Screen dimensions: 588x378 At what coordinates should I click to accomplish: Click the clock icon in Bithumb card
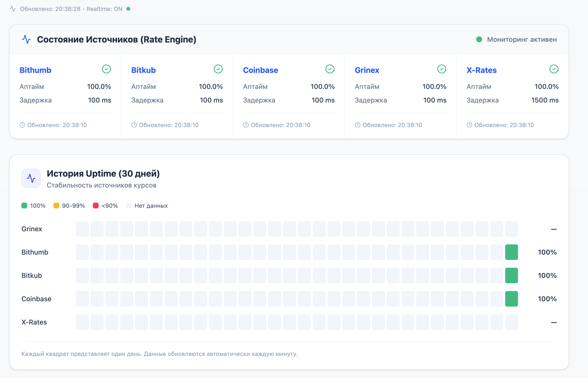[22, 125]
